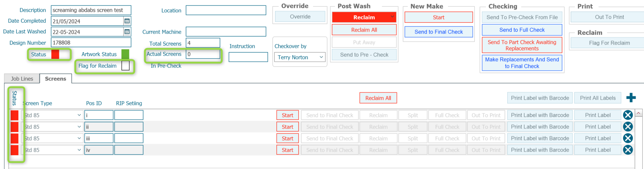Viewport: 644px width, 169px height.
Task: Tick the Flag for Reclaim checkbox
Action: (125, 66)
